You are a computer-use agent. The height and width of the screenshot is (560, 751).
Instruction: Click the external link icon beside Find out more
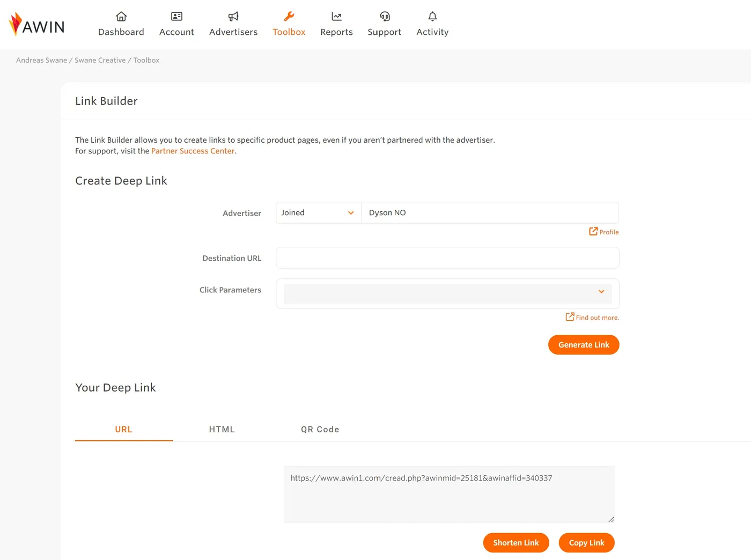point(570,317)
